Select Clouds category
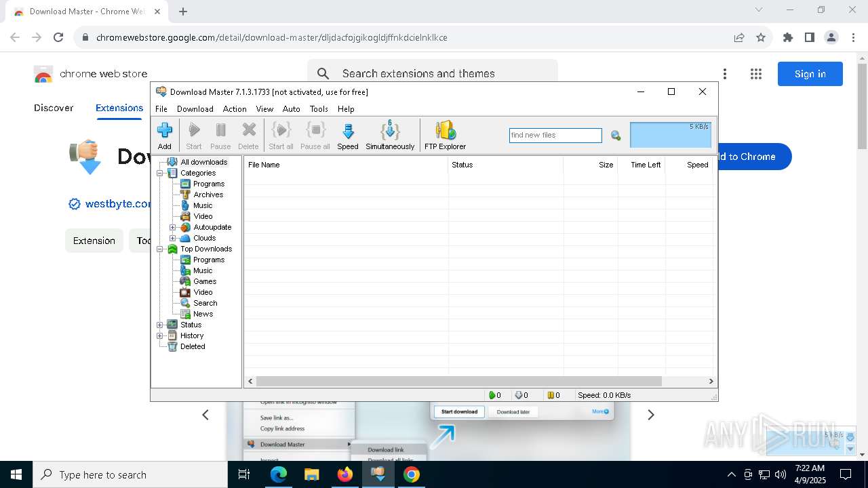Image resolution: width=868 pixels, height=488 pixels. pos(204,238)
